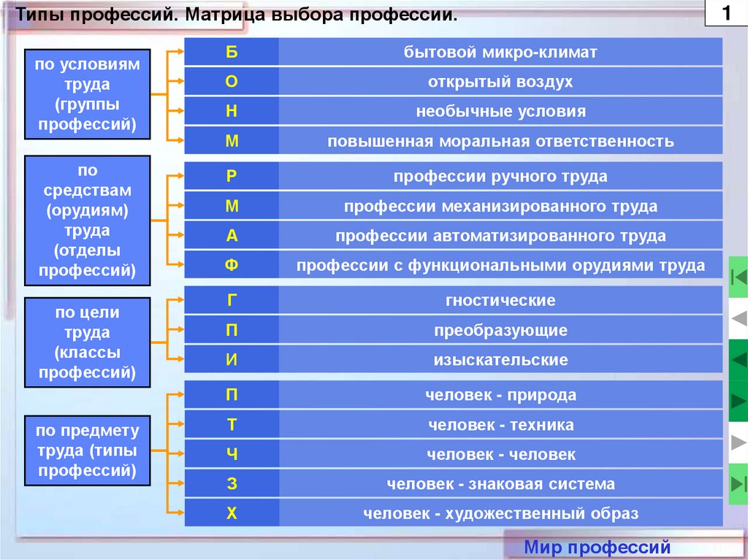Click the yellow letter 'З' code cell
This screenshot has height=560, width=748.
232,483
